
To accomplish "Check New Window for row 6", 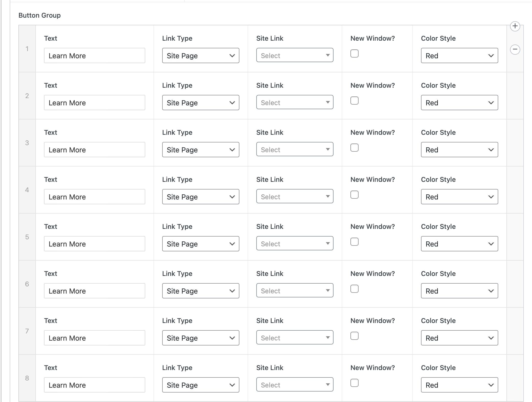I will click(x=354, y=289).
